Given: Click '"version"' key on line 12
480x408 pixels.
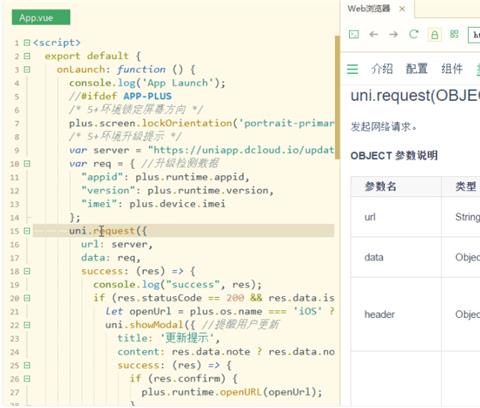Looking at the screenshot, I should [108, 190].
